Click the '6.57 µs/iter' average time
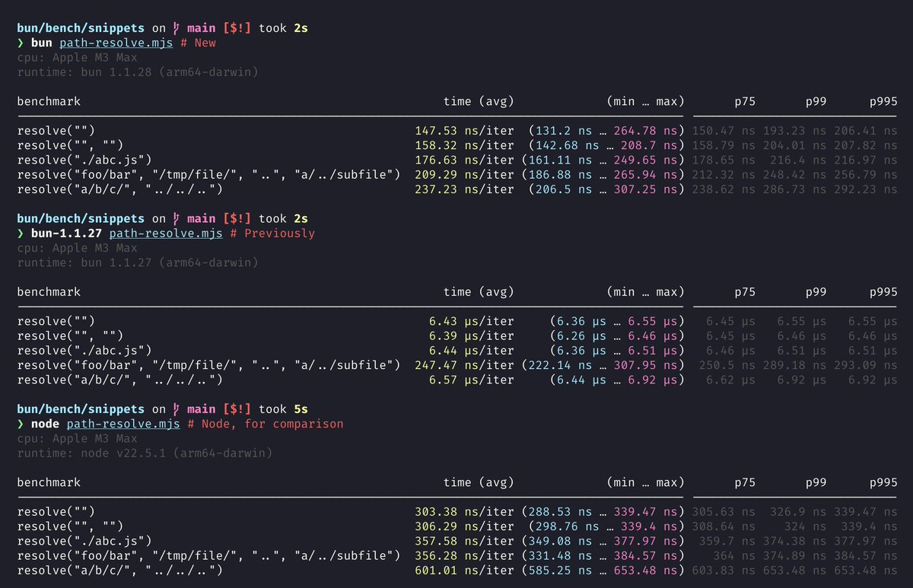Viewport: 913px width, 588px height. [471, 380]
